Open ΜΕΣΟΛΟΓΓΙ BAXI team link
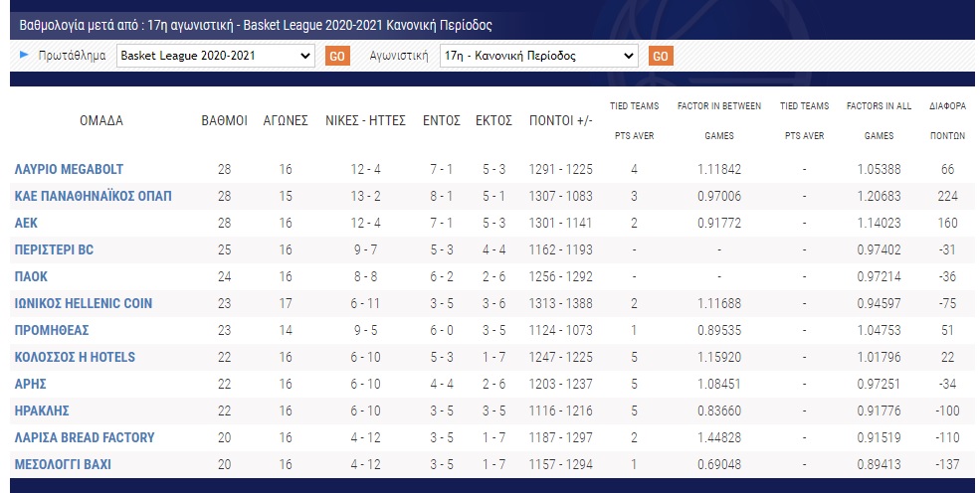The width and height of the screenshot is (980, 493). click(x=63, y=464)
